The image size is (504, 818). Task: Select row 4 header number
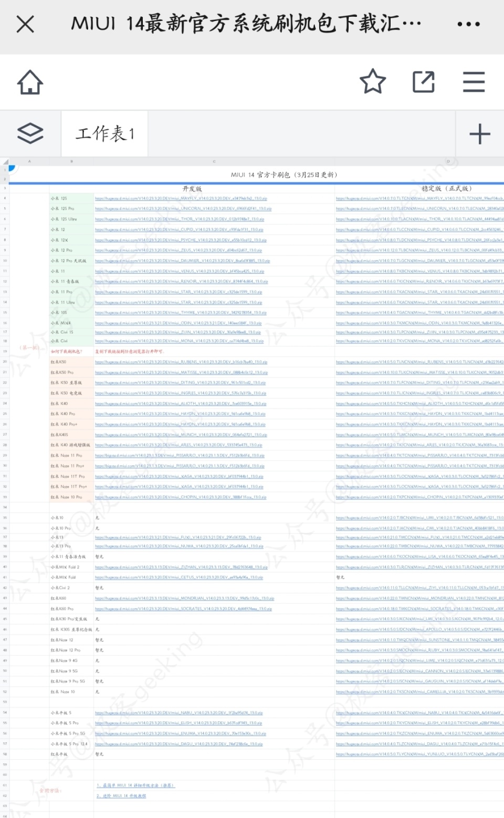(x=5, y=199)
